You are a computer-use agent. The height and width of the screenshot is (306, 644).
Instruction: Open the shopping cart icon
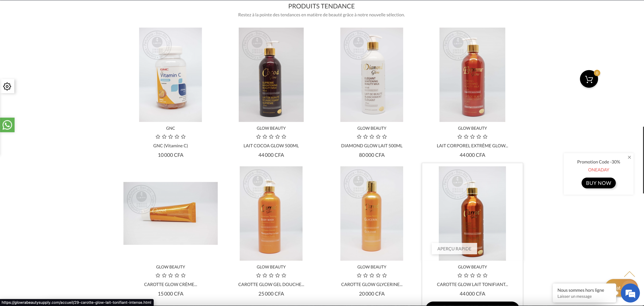pyautogui.click(x=589, y=79)
